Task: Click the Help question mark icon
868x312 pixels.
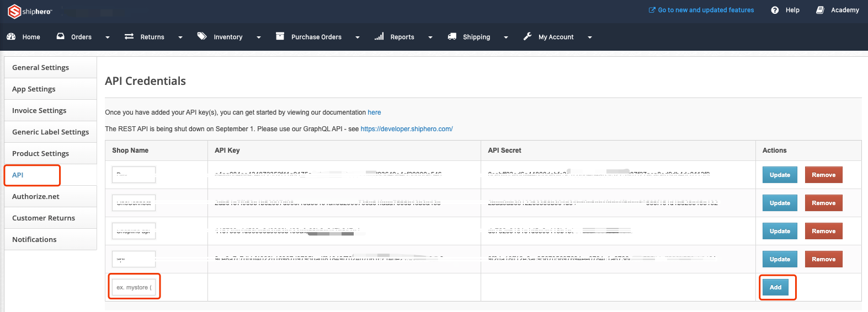Action: click(775, 10)
